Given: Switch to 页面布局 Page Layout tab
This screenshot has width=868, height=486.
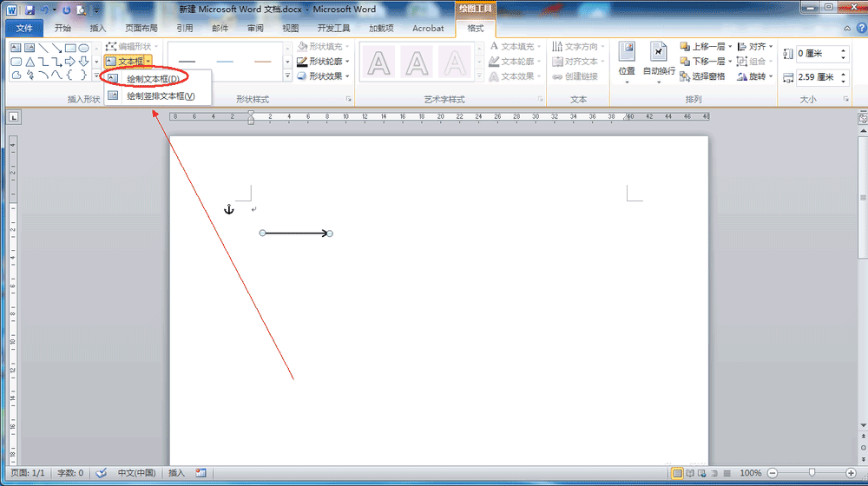Looking at the screenshot, I should 141,29.
